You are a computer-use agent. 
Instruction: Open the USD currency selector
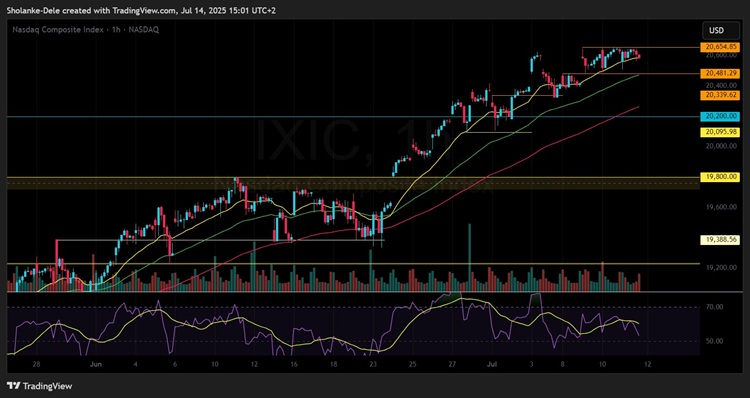click(x=717, y=31)
